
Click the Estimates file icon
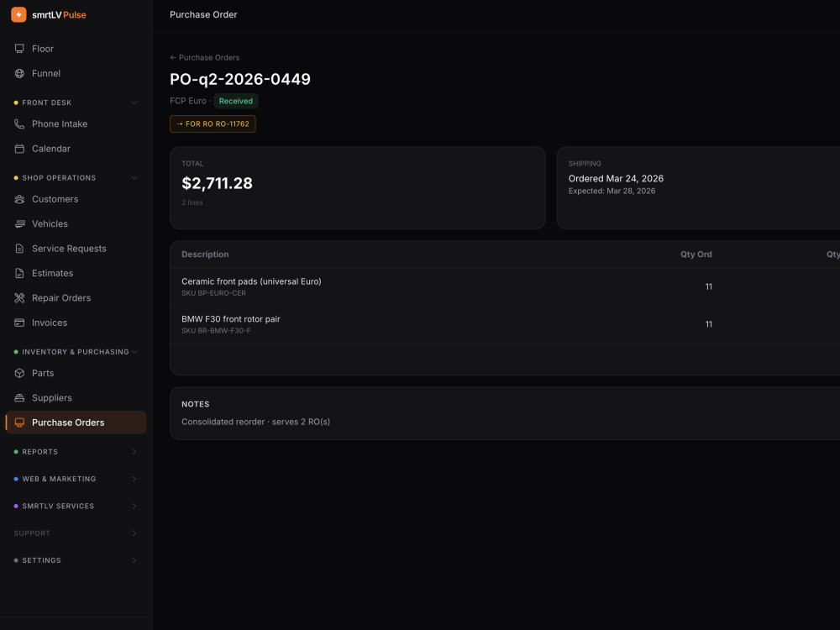[19, 273]
